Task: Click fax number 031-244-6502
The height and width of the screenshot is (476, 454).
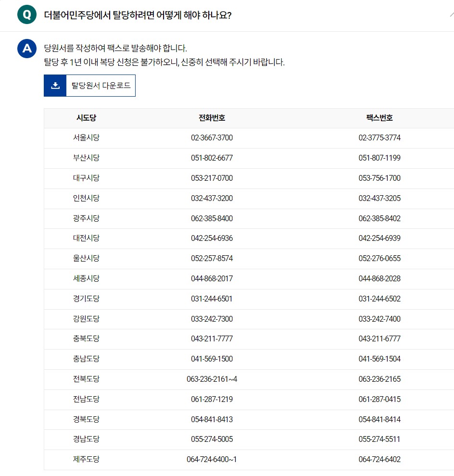Action: 379,299
